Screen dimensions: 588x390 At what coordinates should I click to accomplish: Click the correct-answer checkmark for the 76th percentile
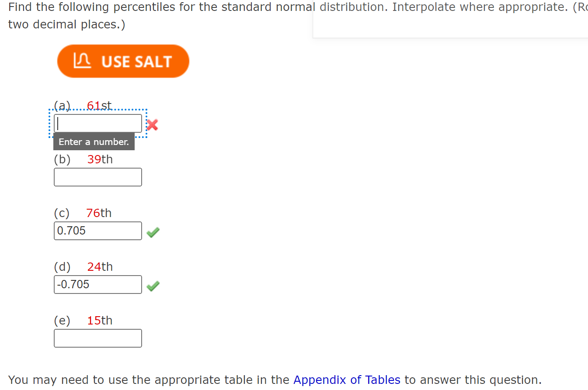[x=153, y=232]
